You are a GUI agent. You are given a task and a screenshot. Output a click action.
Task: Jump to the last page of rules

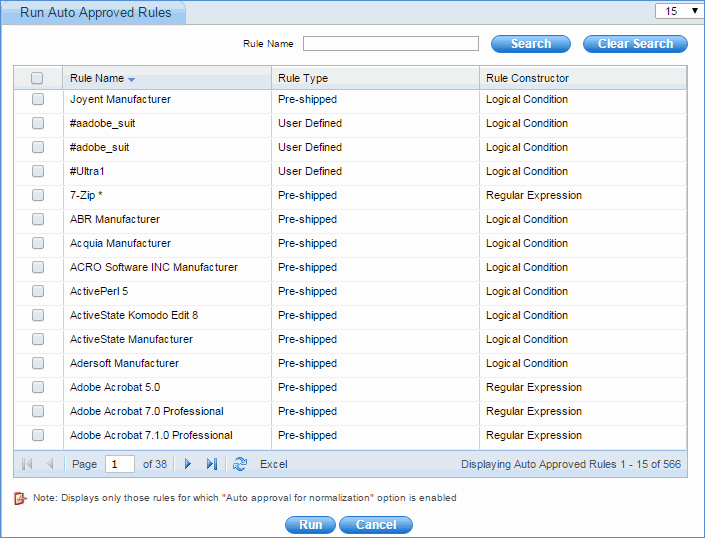pyautogui.click(x=211, y=464)
